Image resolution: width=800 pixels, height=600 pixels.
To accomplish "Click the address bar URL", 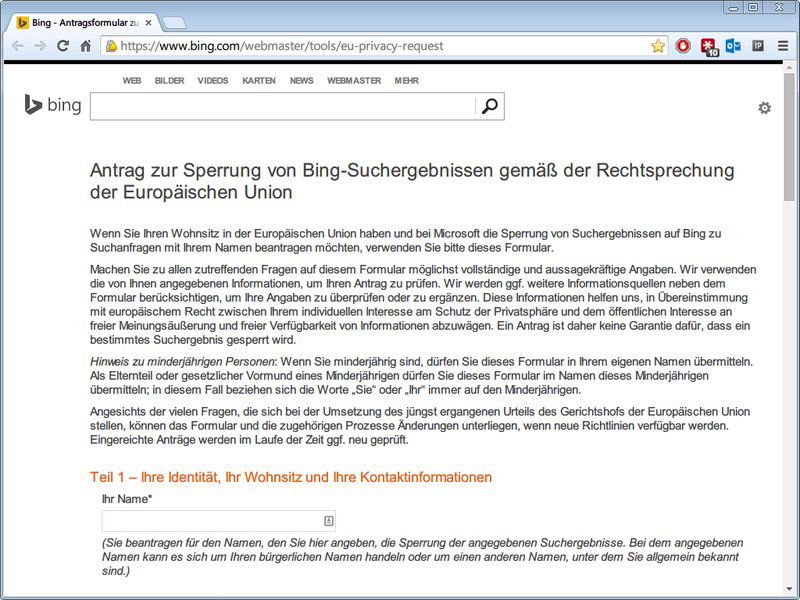I will [x=282, y=46].
